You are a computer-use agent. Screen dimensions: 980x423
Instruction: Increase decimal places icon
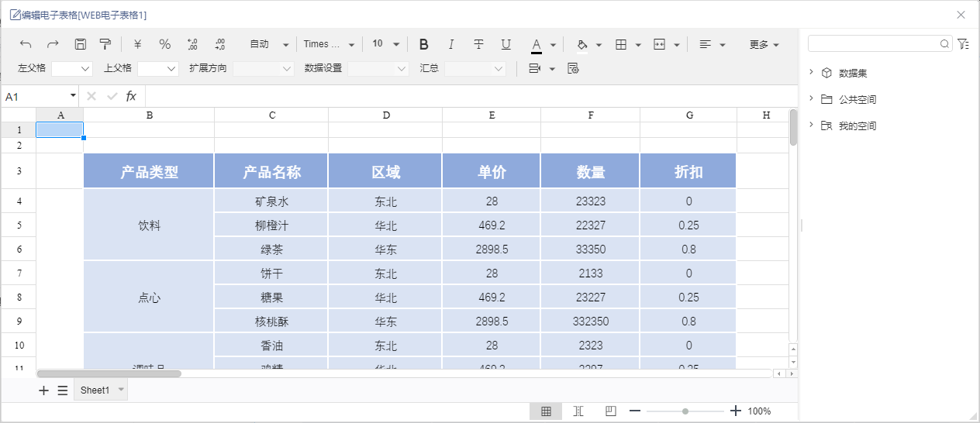192,44
